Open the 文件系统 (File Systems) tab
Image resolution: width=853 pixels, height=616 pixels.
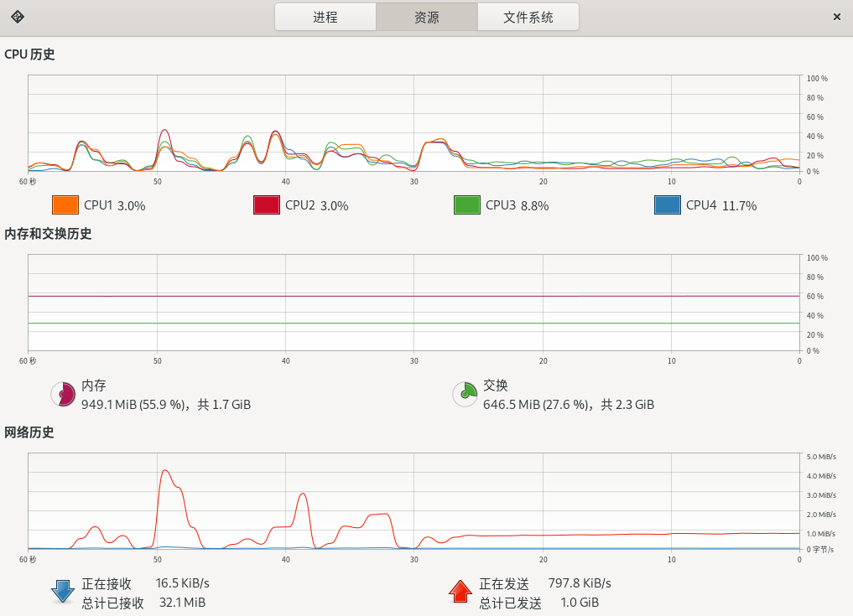tap(528, 17)
